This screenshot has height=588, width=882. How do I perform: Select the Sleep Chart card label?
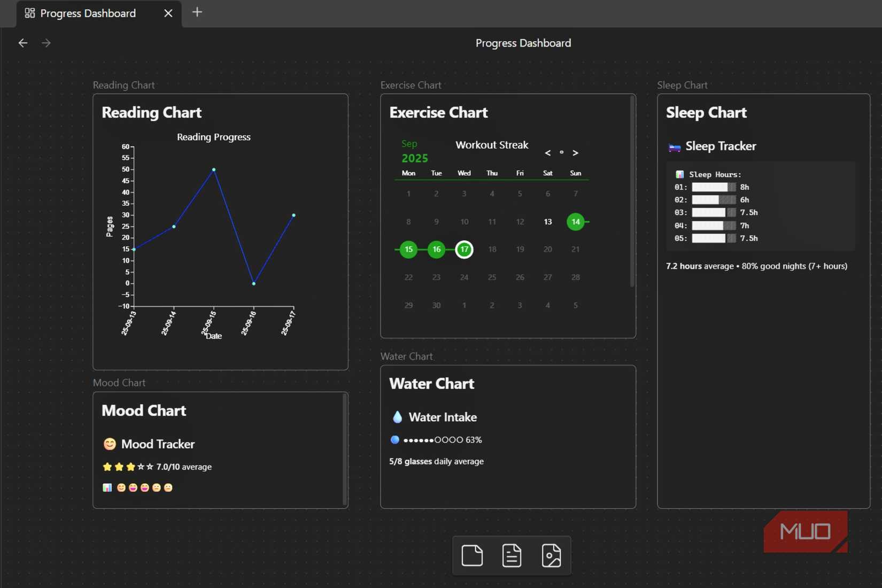pos(682,85)
